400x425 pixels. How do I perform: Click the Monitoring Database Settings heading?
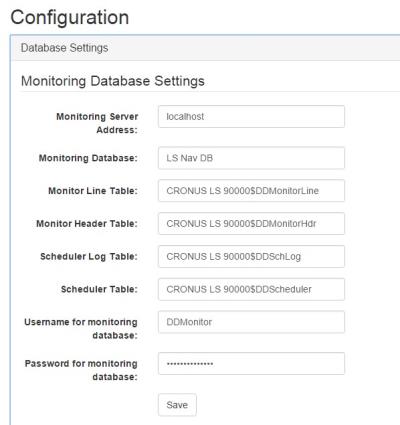(113, 81)
